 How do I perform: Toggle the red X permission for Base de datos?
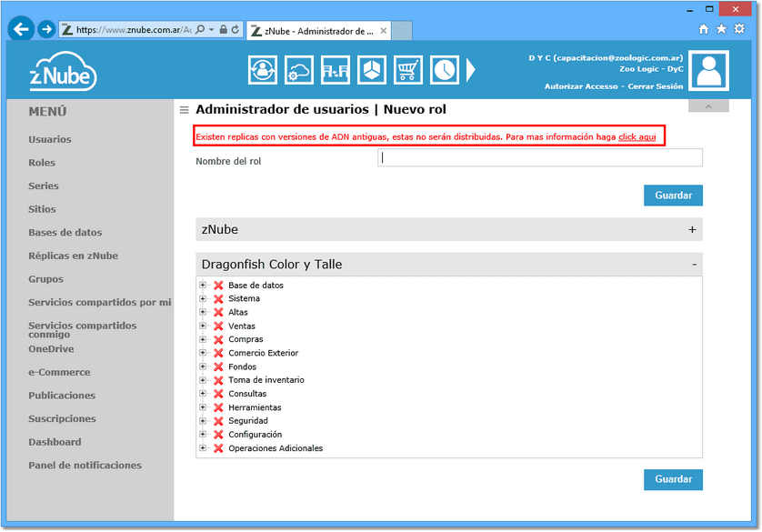tap(218, 286)
